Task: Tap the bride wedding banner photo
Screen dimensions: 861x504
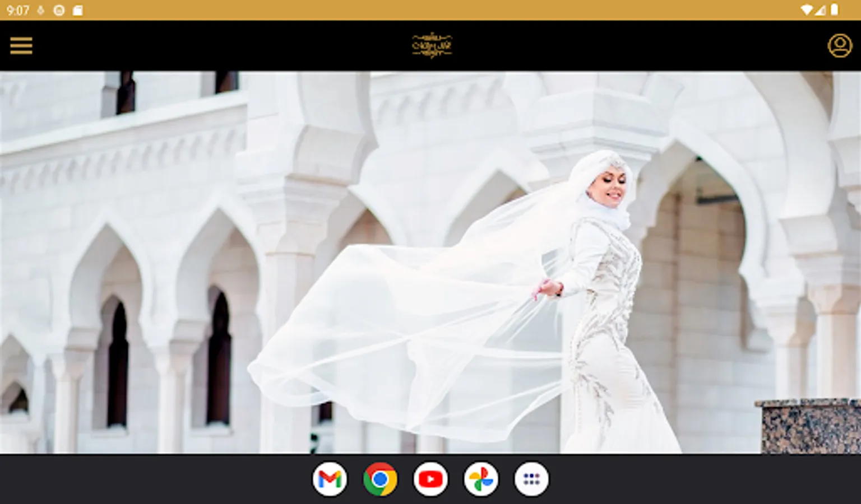Action: pyautogui.click(x=430, y=262)
